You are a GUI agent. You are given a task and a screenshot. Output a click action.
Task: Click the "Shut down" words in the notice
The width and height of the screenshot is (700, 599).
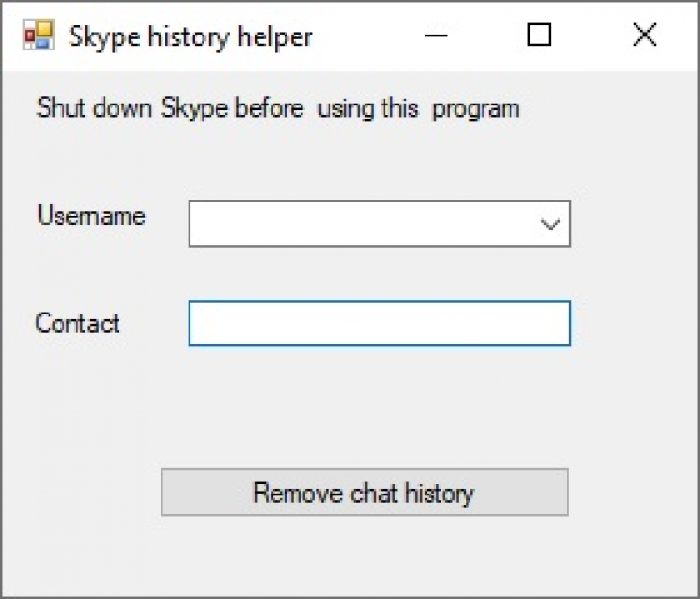[94, 108]
